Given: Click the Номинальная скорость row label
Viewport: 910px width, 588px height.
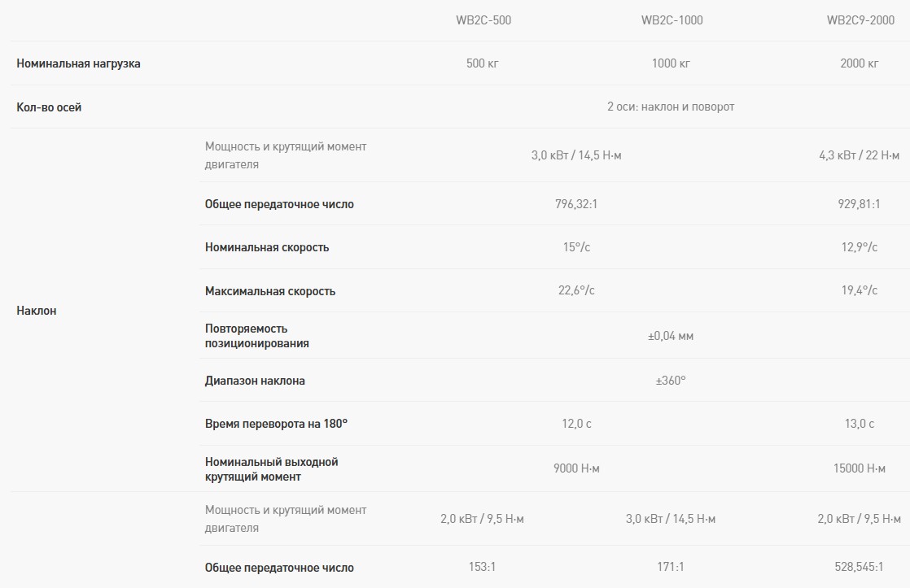Looking at the screenshot, I should tap(267, 247).
